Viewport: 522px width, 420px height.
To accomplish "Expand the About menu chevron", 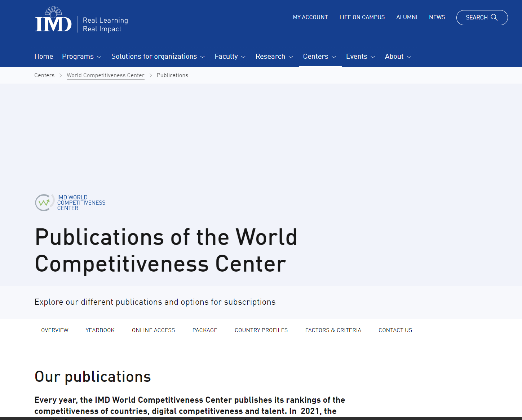I will [x=409, y=57].
